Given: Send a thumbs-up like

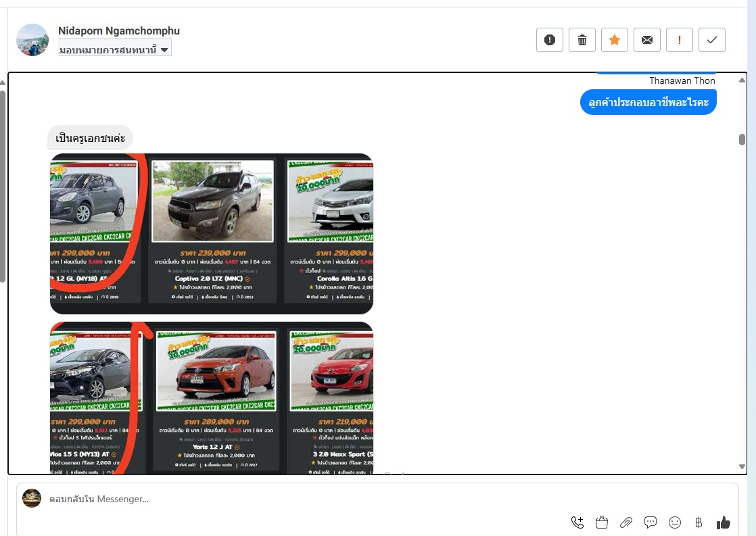Looking at the screenshot, I should point(724,522).
